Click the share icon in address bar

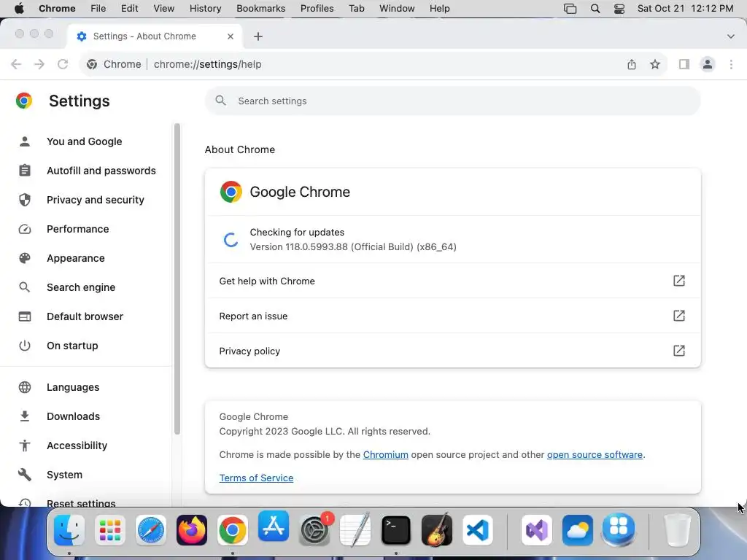632,64
